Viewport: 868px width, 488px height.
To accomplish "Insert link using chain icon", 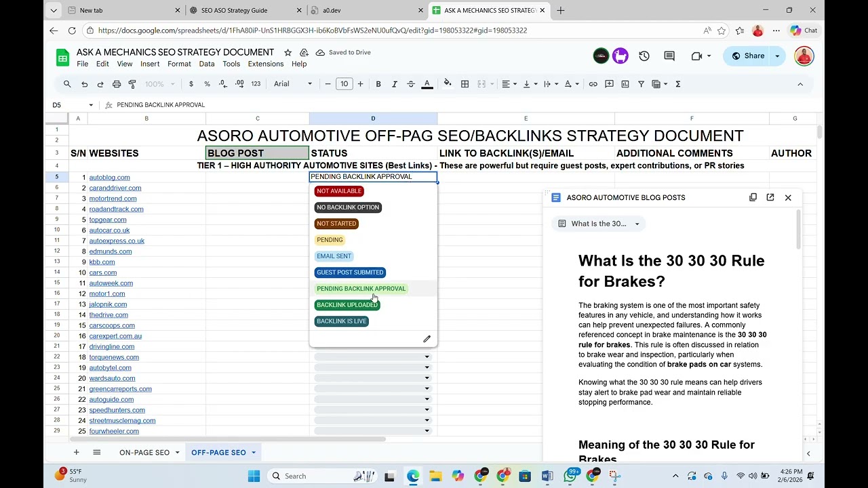I will point(593,84).
